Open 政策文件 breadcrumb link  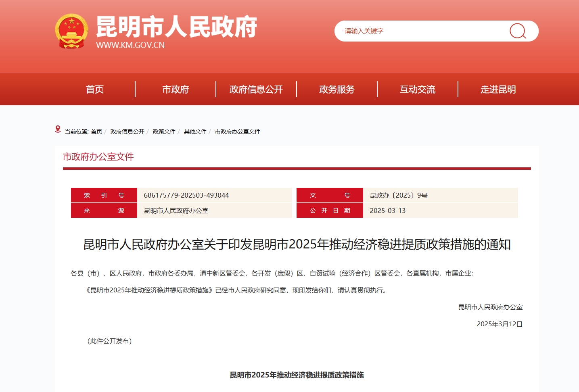tap(164, 131)
